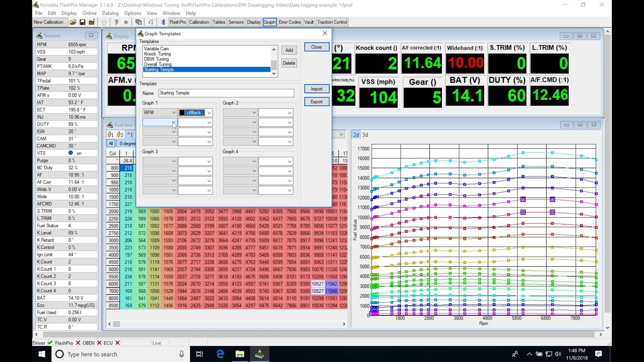Click the music note datalog icon

151,22
